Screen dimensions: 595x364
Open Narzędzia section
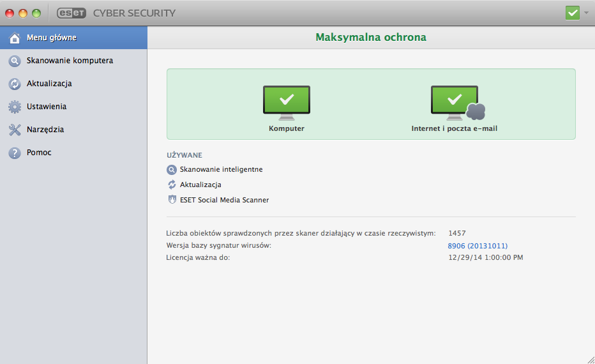[73, 130]
